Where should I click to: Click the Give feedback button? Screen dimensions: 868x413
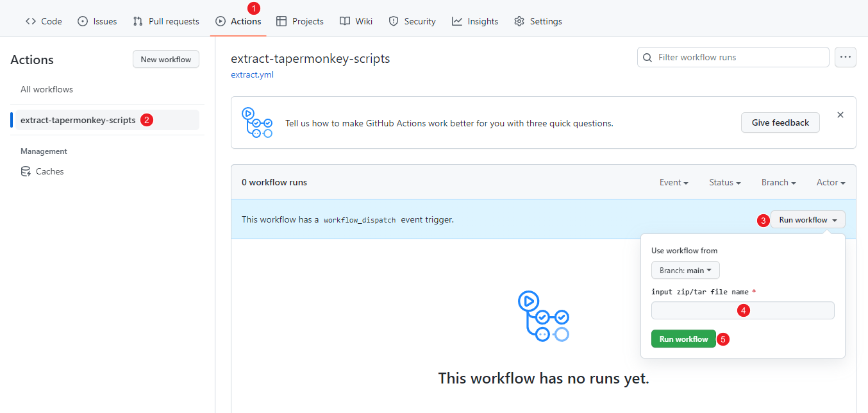point(780,122)
